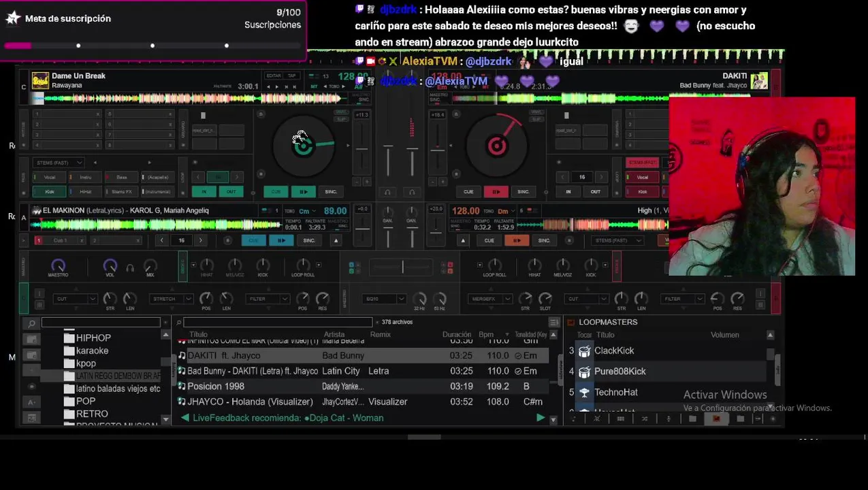868x490 pixels.
Task: Trigger the Pure808Kick sampler pad icon
Action: (584, 372)
